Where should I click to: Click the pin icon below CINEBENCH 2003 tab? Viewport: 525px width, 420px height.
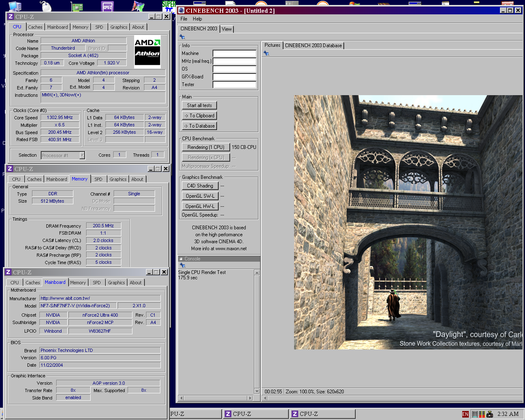pos(182,37)
